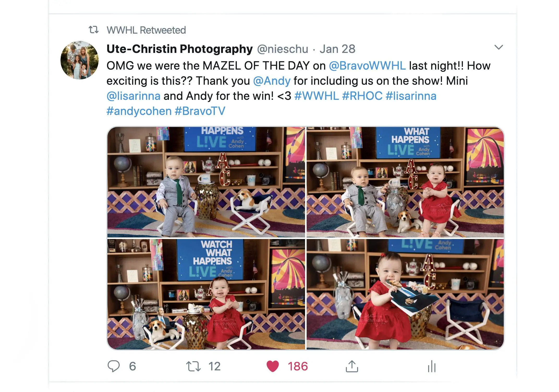Open the #BravoTV hashtag

coord(200,111)
